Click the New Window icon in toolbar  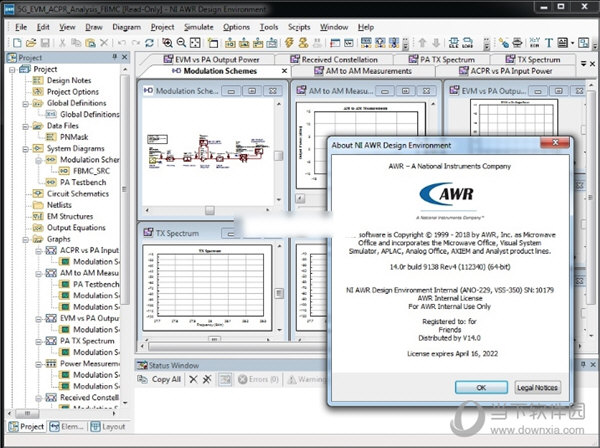click(213, 42)
